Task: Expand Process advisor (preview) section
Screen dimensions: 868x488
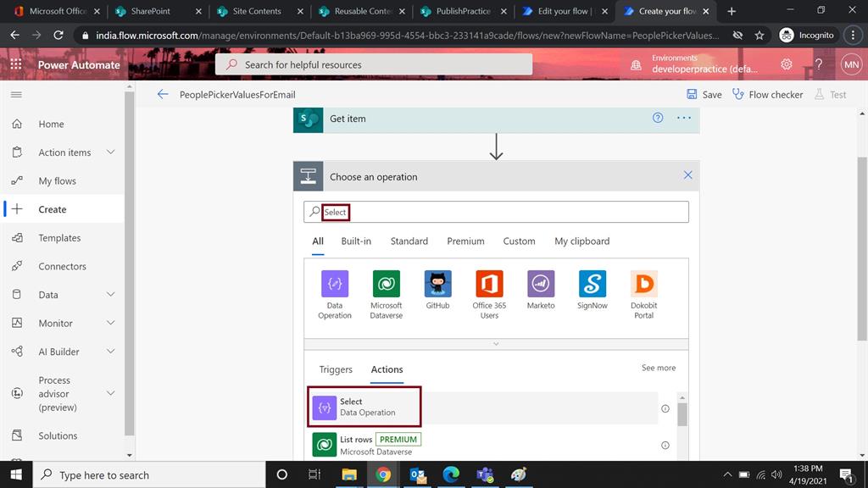Action: 111,393
